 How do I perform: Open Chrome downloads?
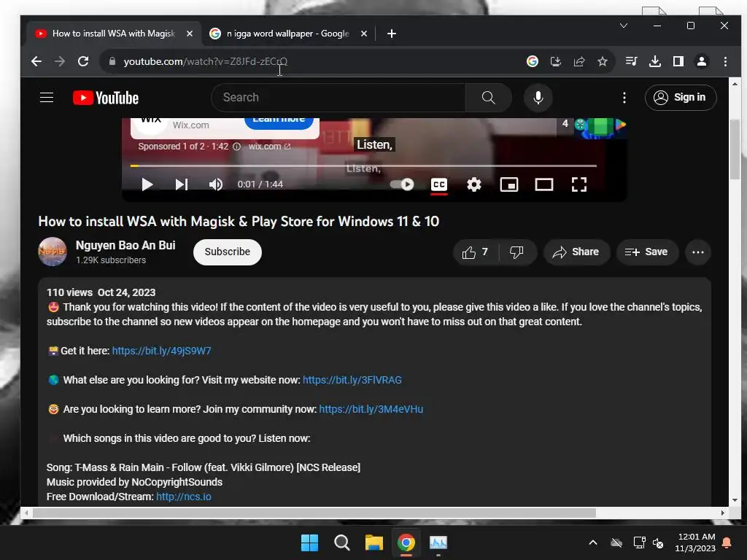tap(655, 61)
